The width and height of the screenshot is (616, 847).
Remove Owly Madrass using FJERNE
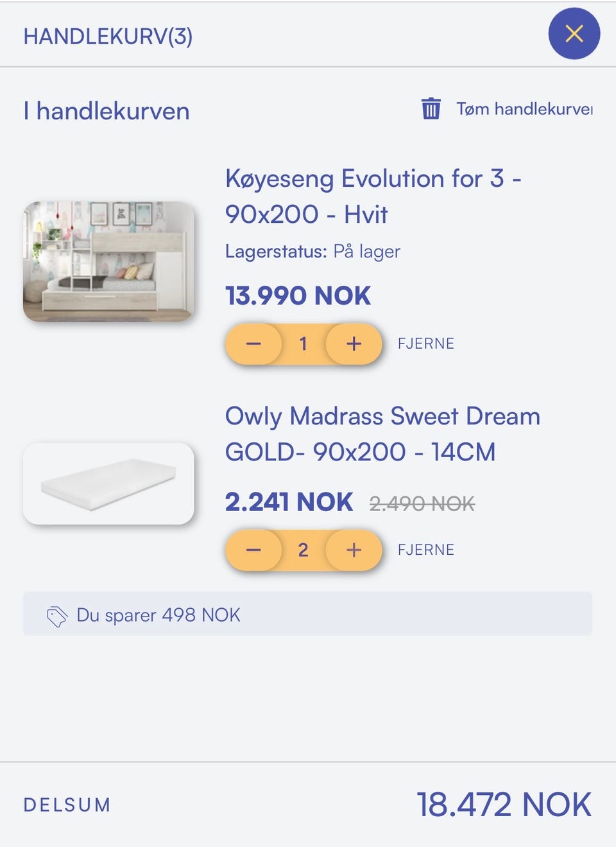pyautogui.click(x=425, y=550)
